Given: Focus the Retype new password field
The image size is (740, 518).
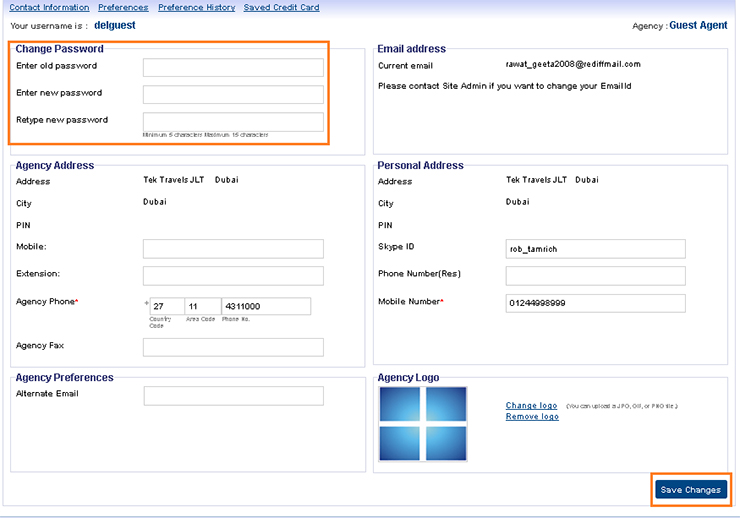Looking at the screenshot, I should (x=233, y=122).
